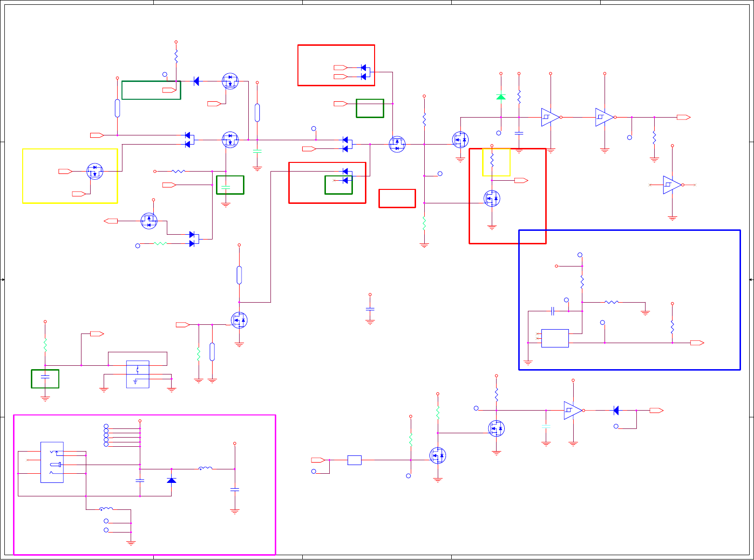754x560 pixels.
Task: Select the first Schmitt buffer in the top-right chain
Action: point(551,117)
